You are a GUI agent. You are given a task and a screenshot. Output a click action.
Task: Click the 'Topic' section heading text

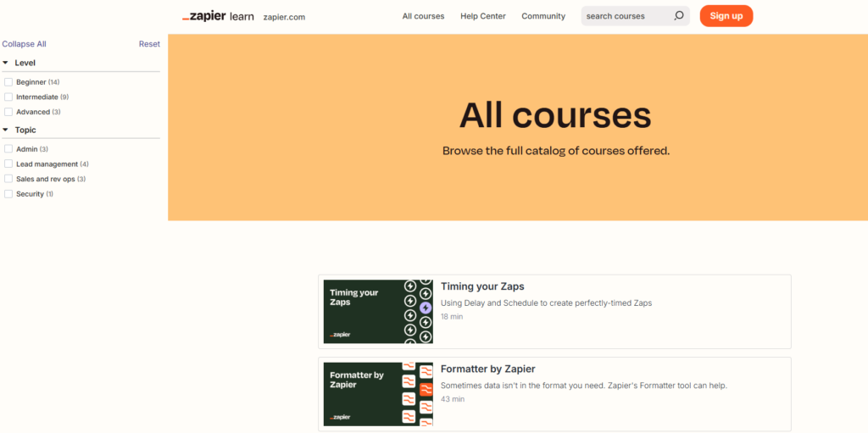point(25,130)
